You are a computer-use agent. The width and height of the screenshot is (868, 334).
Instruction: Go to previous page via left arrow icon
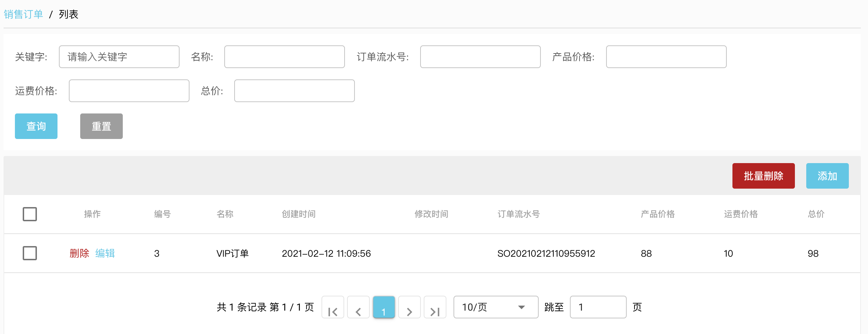[358, 307]
